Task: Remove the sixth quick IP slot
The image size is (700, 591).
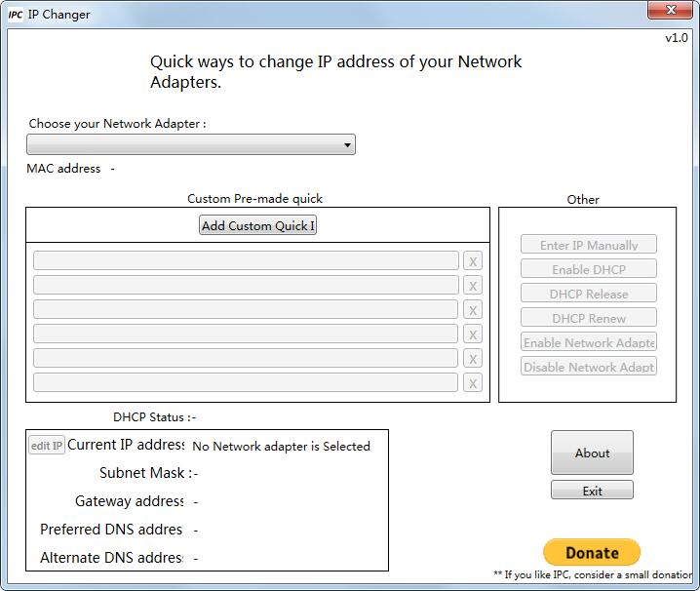Action: 473,383
